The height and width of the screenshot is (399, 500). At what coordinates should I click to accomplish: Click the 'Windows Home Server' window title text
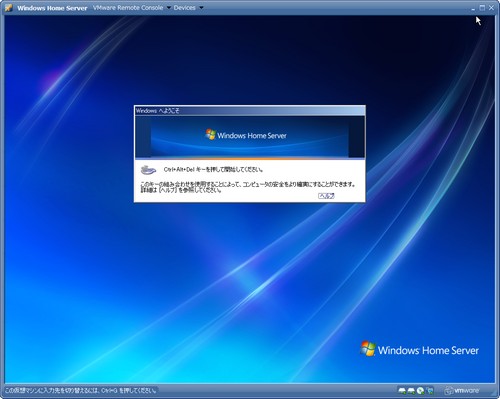coord(52,8)
